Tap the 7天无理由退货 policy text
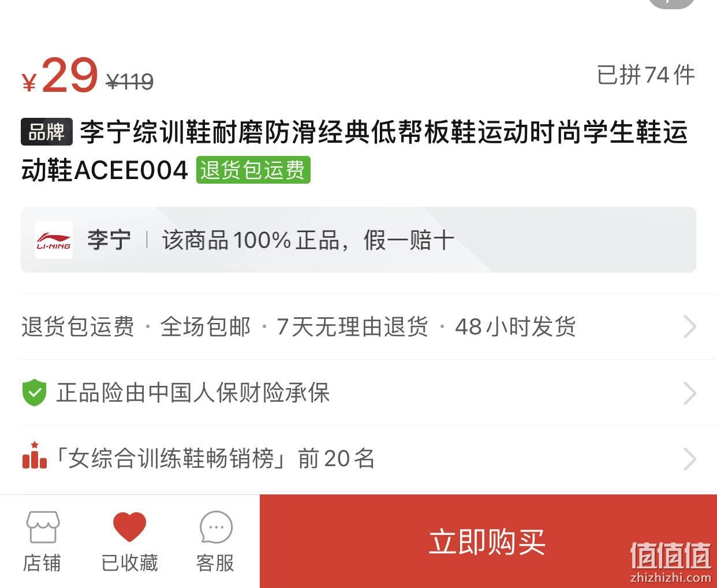Viewport: 717px width, 588px height. pos(352,327)
